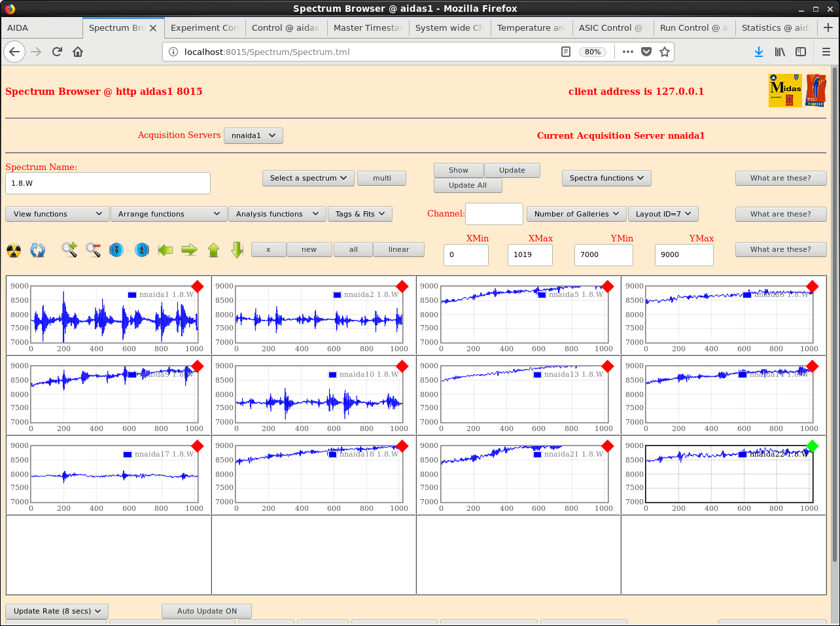Zoom out with the magnifier minus icon
The width and height of the screenshot is (840, 626).
click(94, 250)
